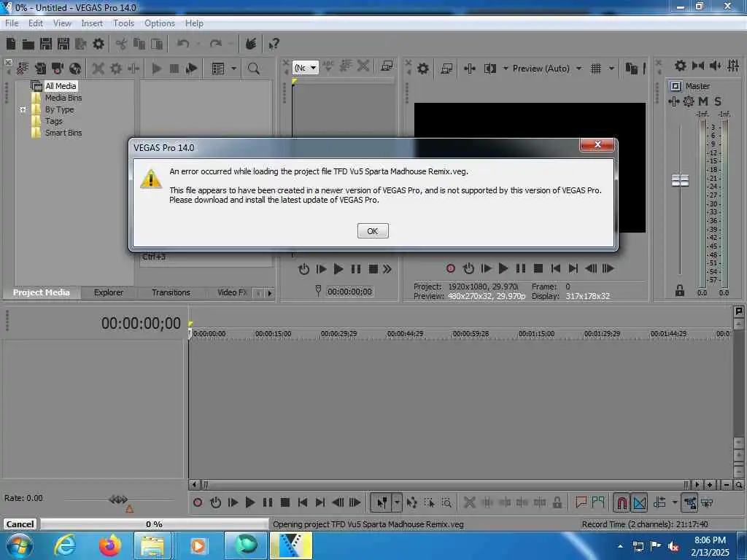
Task: Open Firefox from the taskbar
Action: click(x=110, y=545)
